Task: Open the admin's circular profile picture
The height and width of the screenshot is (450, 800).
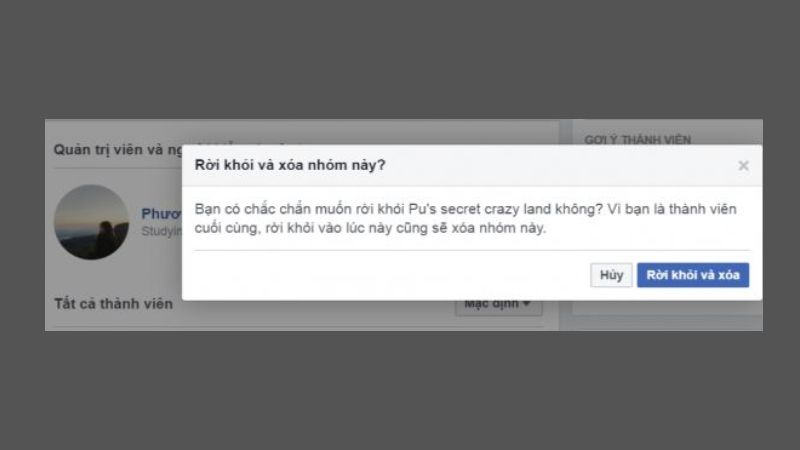Action: [x=92, y=222]
